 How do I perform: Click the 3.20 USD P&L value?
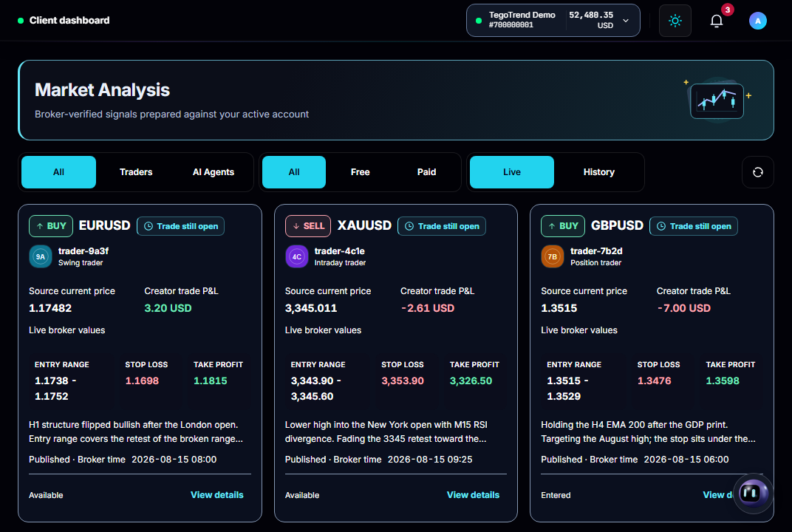click(x=168, y=308)
